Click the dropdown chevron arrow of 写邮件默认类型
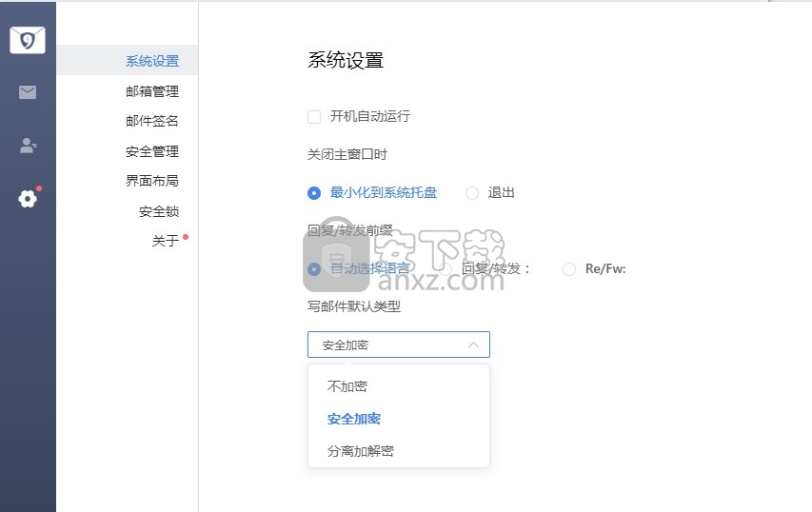 pos(473,345)
